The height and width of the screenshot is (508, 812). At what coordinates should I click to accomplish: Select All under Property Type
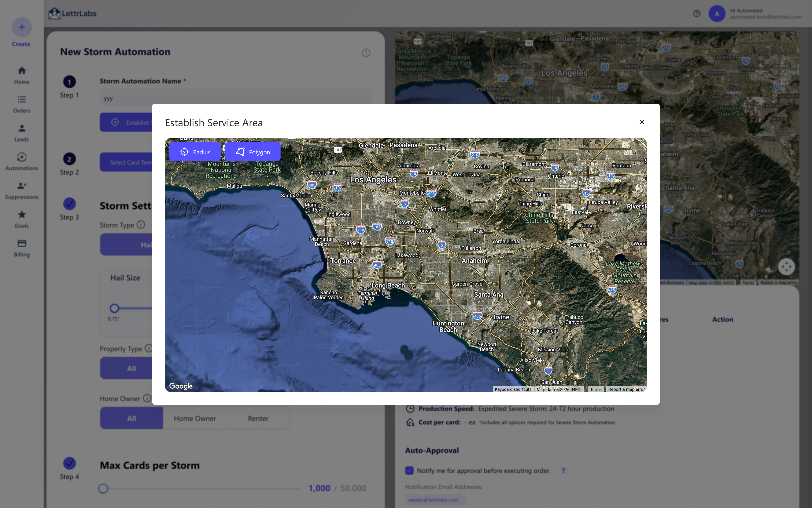(x=126, y=368)
